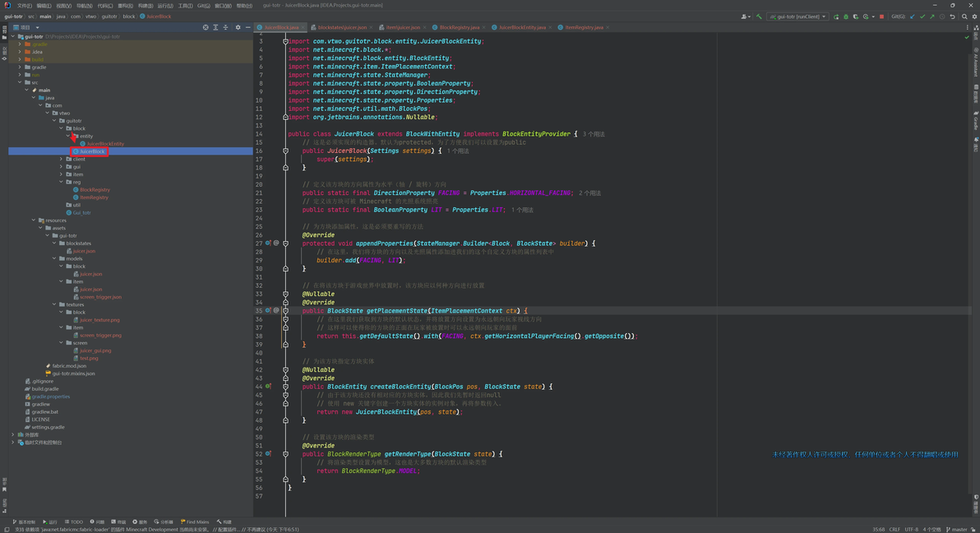Switch to the BlockRegistry.java tab

click(459, 27)
